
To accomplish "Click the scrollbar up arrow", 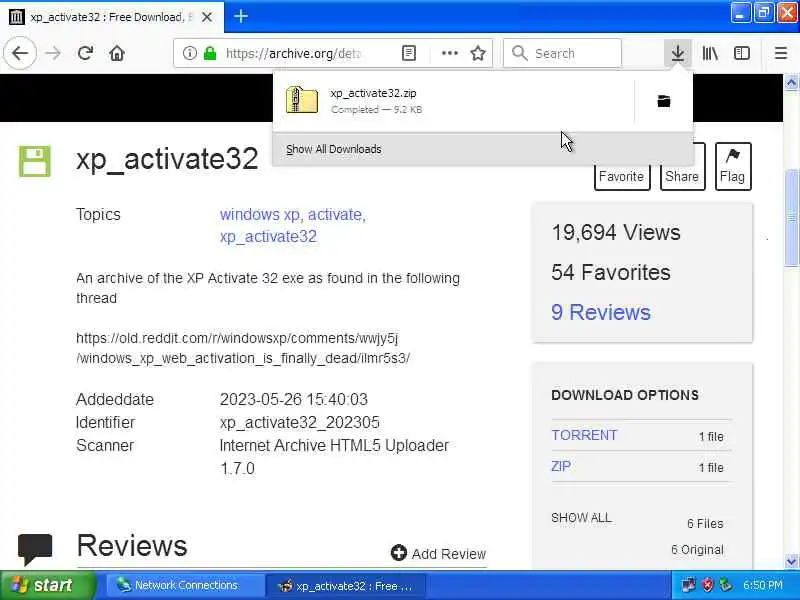I will (x=791, y=82).
